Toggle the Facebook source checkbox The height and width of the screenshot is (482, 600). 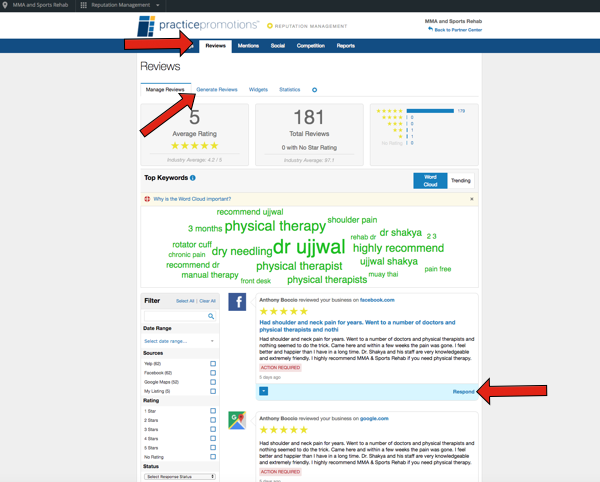(213, 373)
